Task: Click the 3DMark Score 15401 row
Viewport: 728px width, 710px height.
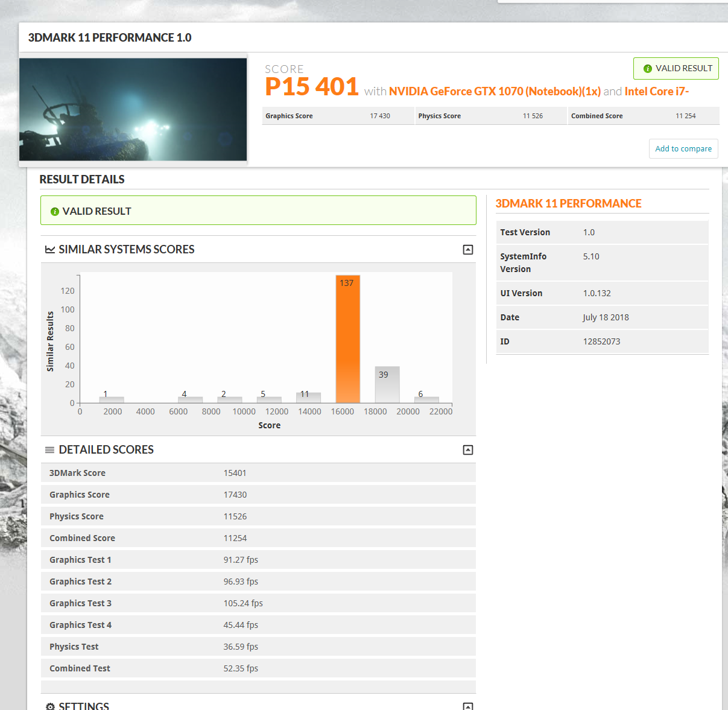Action: (258, 473)
